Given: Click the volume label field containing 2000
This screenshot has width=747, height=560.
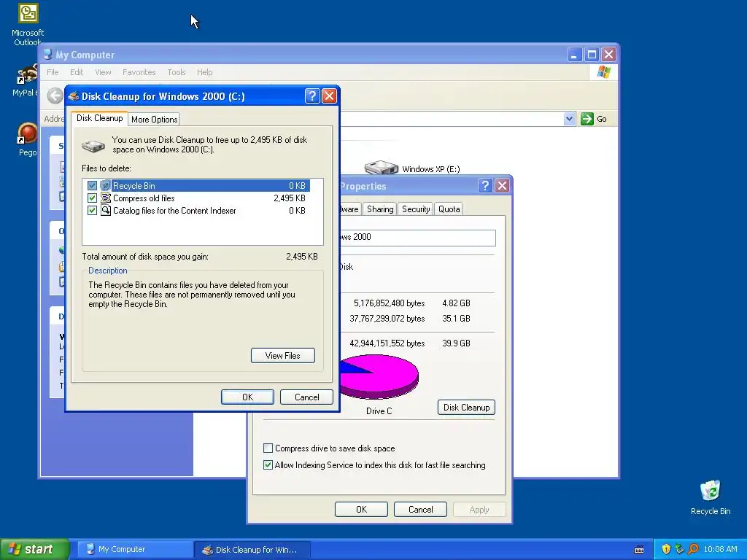Looking at the screenshot, I should pos(418,238).
